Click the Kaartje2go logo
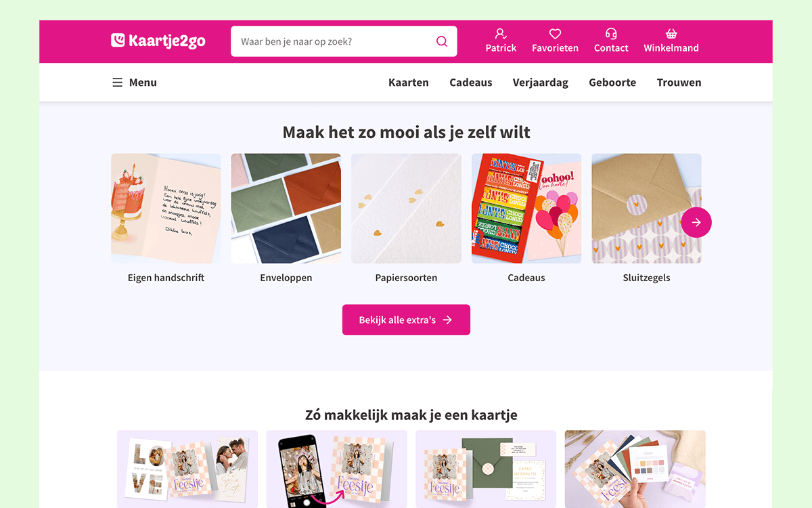This screenshot has width=812, height=508. coord(158,41)
